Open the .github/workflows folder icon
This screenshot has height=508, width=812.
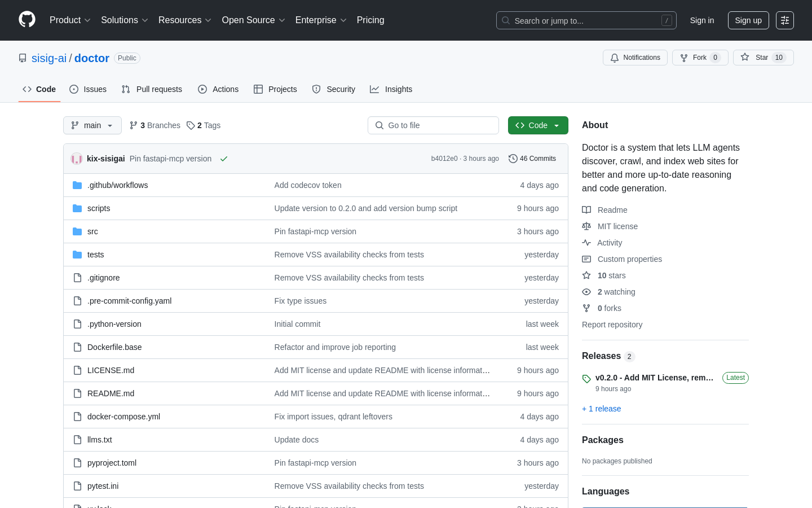(77, 185)
